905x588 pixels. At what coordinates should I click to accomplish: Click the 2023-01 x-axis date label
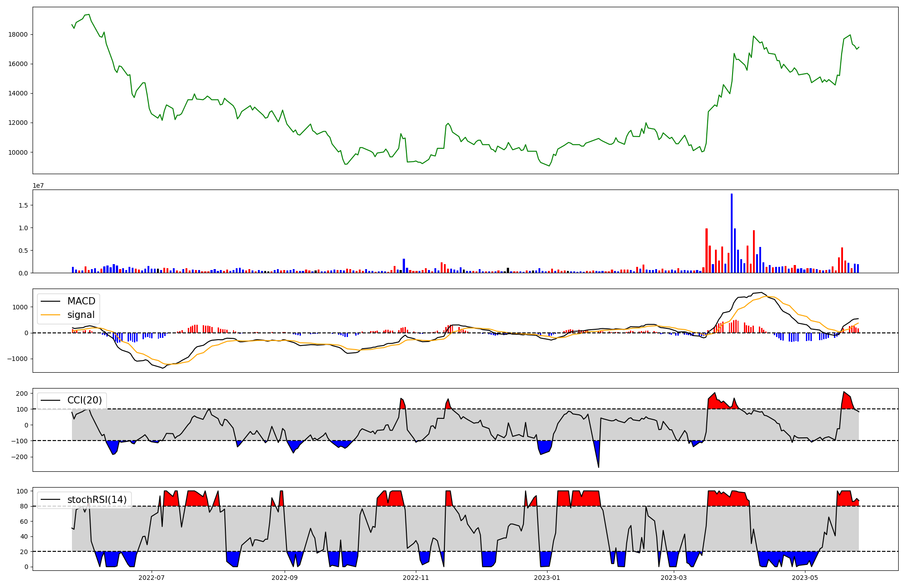547,578
